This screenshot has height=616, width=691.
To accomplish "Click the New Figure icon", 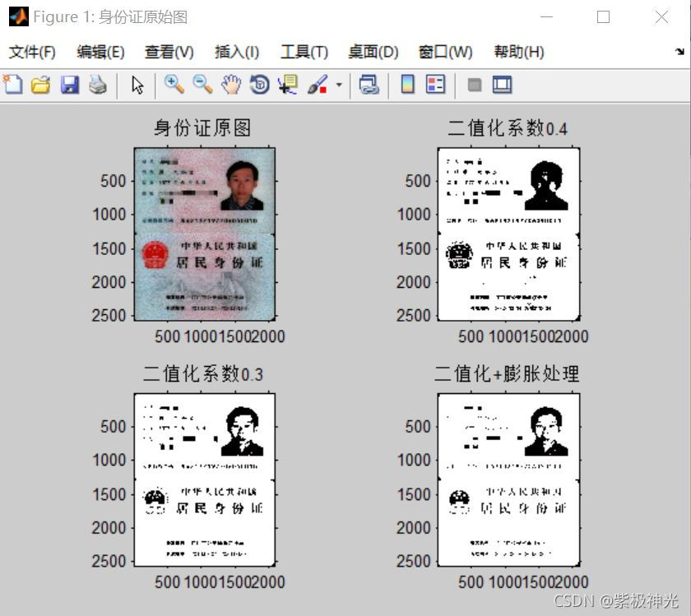I will 12,85.
